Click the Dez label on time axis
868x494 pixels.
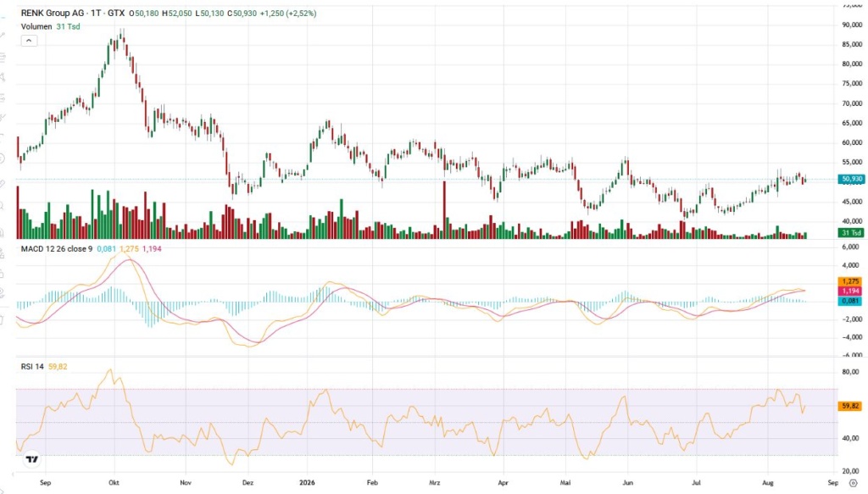coord(248,482)
